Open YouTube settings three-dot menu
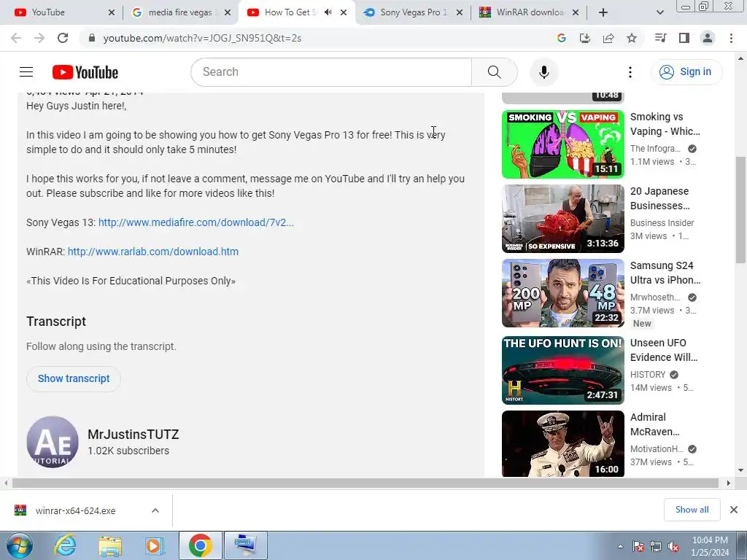Viewport: 747px width, 560px height. click(630, 72)
